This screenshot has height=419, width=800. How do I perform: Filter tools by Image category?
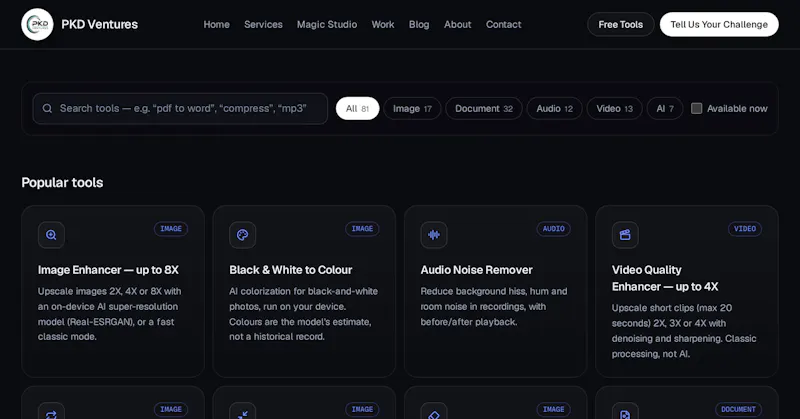coord(412,108)
